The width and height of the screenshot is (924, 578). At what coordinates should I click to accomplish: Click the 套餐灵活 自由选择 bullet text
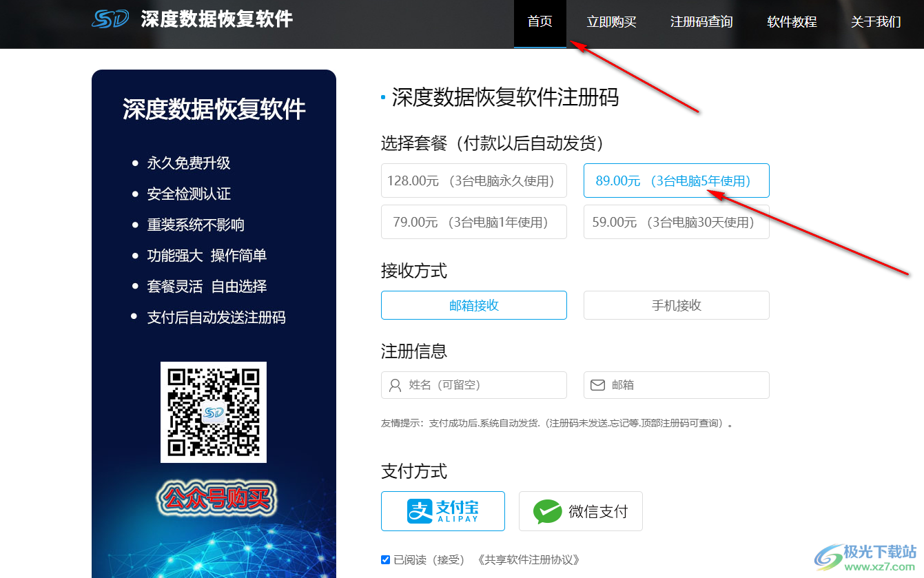tap(207, 287)
